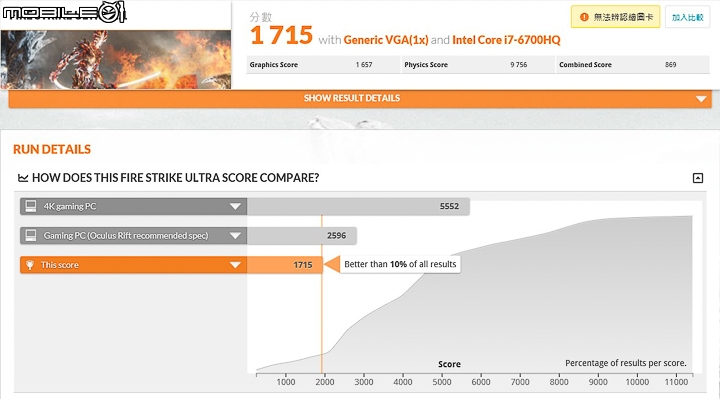
Task: Click Percentage of results per score caption
Action: (626, 363)
